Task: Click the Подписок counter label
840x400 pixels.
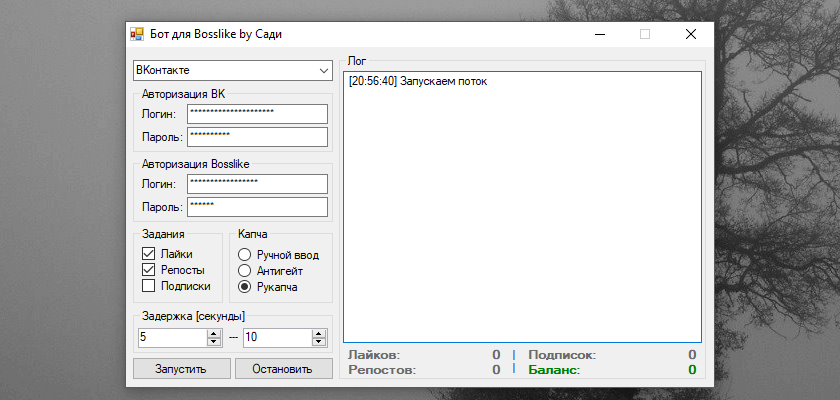Action: pos(562,355)
